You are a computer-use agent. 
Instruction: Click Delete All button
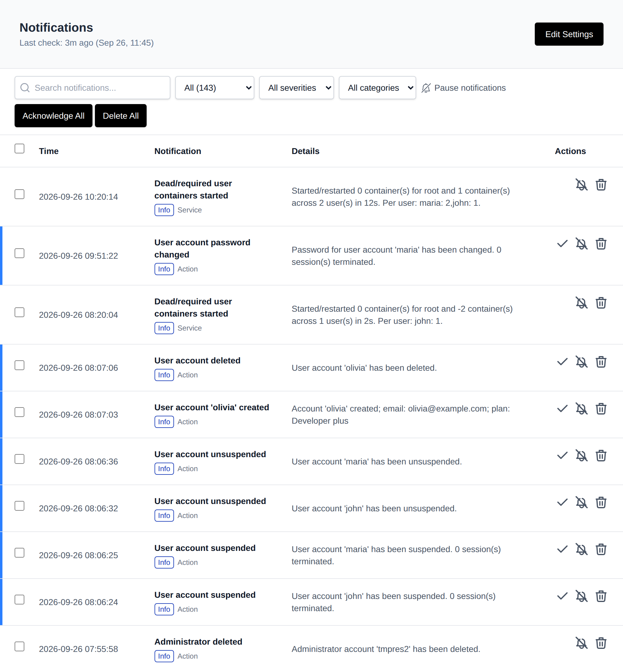pos(121,116)
